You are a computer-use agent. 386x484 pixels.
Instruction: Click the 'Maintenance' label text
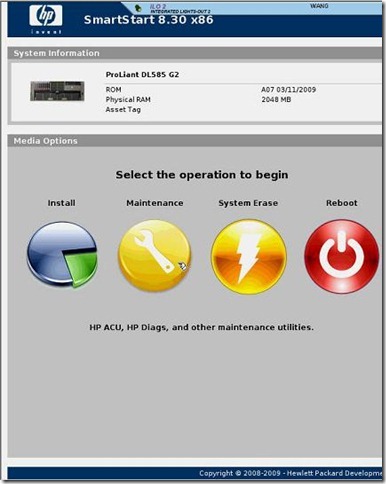155,203
